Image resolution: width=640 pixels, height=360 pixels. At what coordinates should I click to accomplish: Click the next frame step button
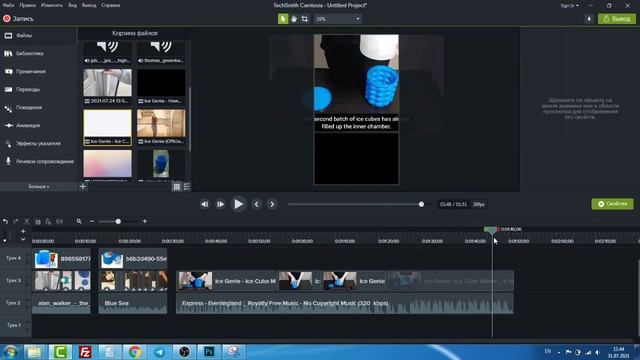coord(220,204)
